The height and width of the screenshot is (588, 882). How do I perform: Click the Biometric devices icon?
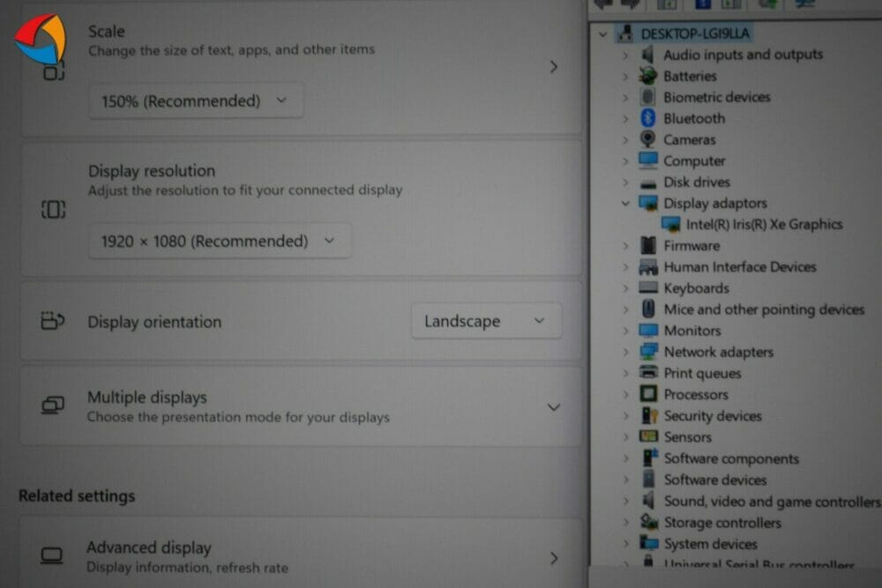pyautogui.click(x=648, y=97)
